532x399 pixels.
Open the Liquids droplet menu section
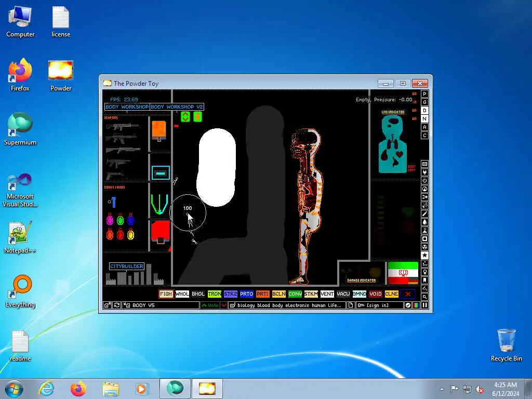point(424,222)
